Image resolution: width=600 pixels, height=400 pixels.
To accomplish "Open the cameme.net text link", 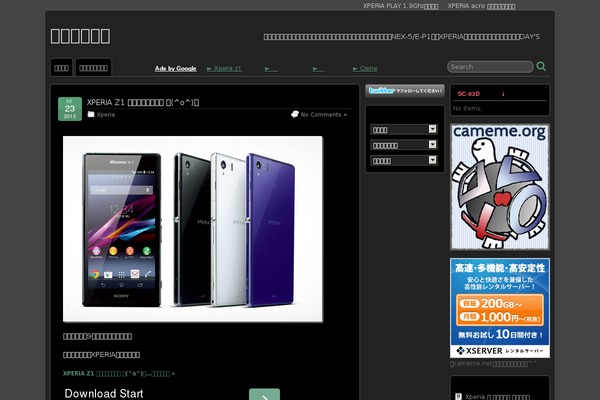I will [494, 364].
